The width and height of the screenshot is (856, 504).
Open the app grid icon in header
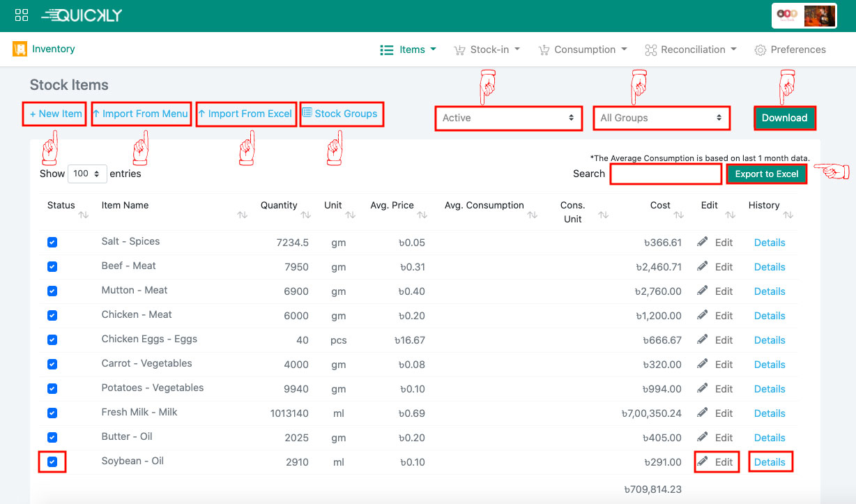21,15
